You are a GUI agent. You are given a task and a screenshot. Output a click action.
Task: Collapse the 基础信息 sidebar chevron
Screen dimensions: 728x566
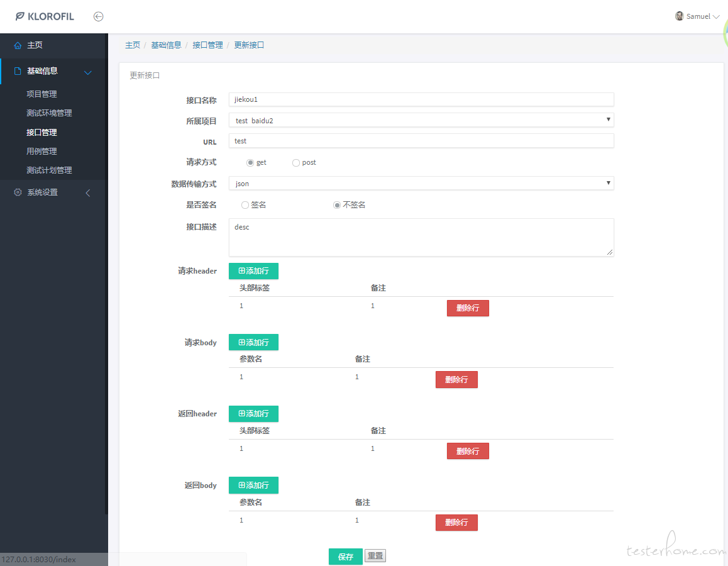(88, 72)
